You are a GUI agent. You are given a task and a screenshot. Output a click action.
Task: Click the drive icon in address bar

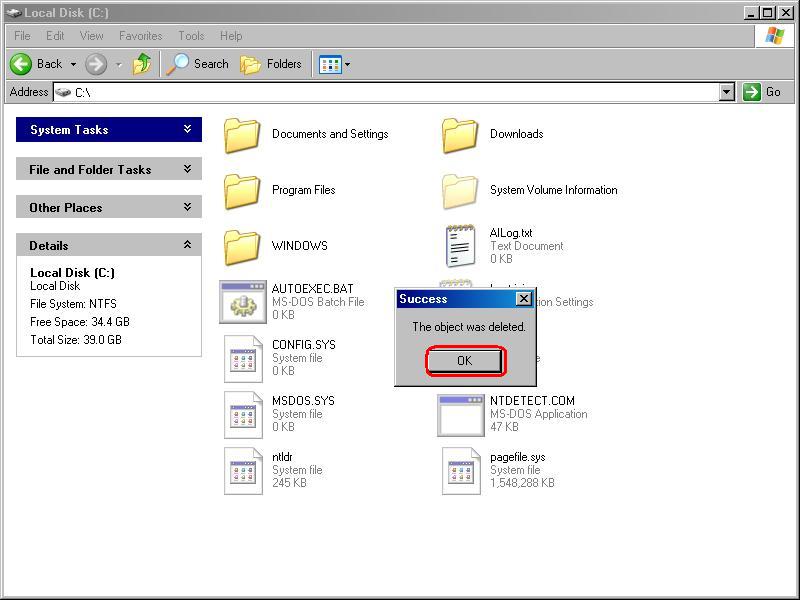pos(63,92)
